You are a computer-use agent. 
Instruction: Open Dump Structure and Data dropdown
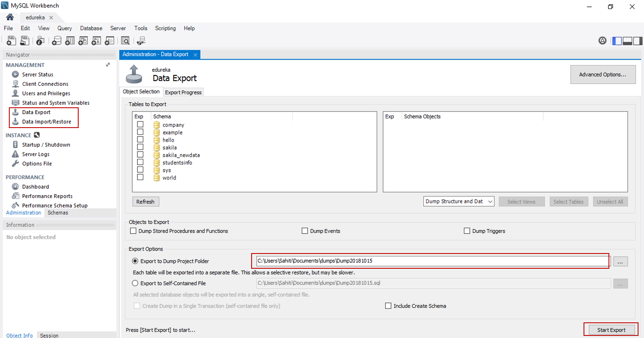[x=459, y=202]
